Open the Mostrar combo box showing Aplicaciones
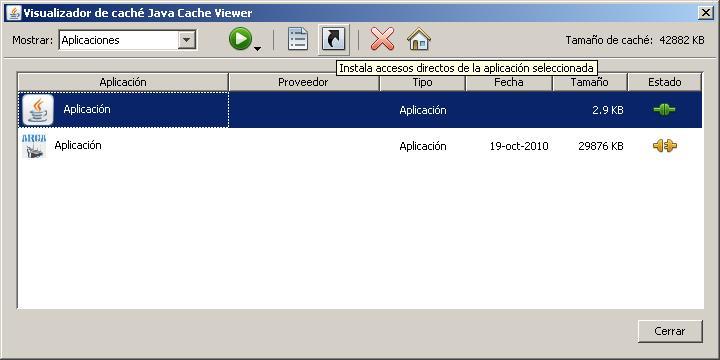Screen dimensions: 720x360 click(128, 40)
